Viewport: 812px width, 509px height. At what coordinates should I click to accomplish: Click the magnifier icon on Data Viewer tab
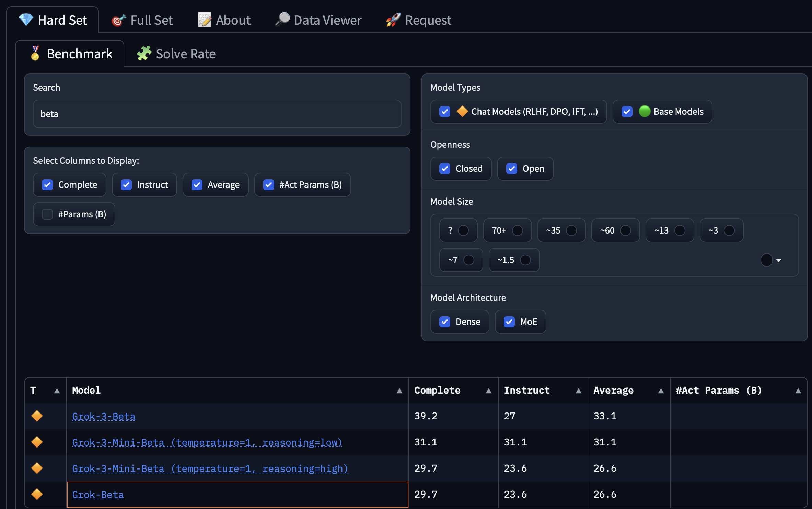click(282, 20)
